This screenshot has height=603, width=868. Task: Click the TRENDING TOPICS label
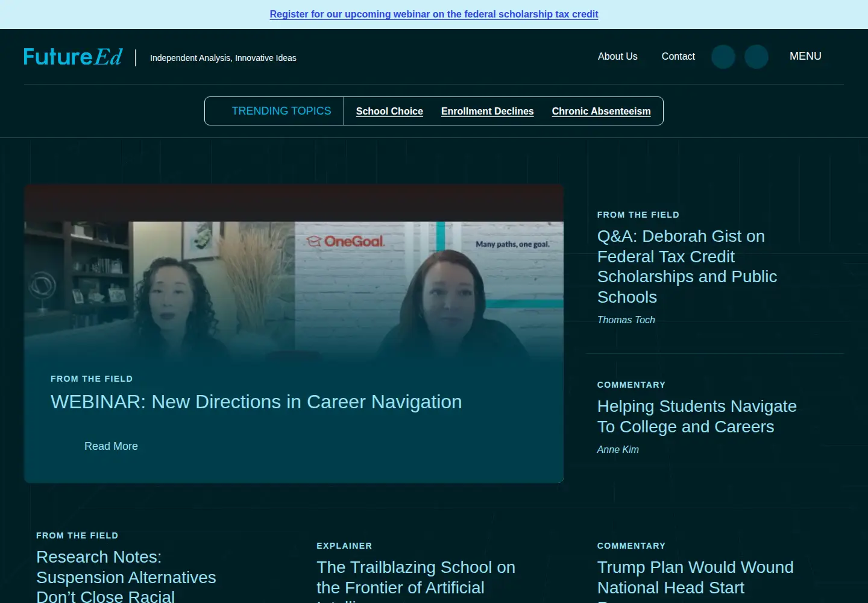(281, 111)
